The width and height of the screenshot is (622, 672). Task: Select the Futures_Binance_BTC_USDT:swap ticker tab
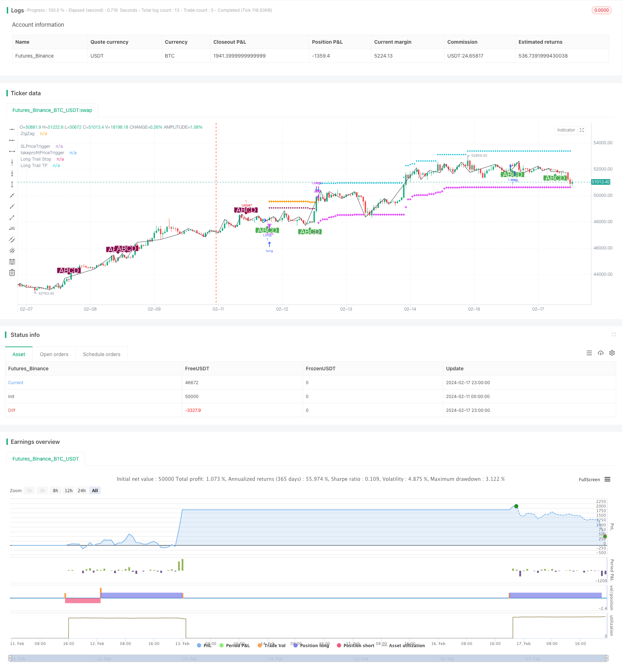coord(52,110)
